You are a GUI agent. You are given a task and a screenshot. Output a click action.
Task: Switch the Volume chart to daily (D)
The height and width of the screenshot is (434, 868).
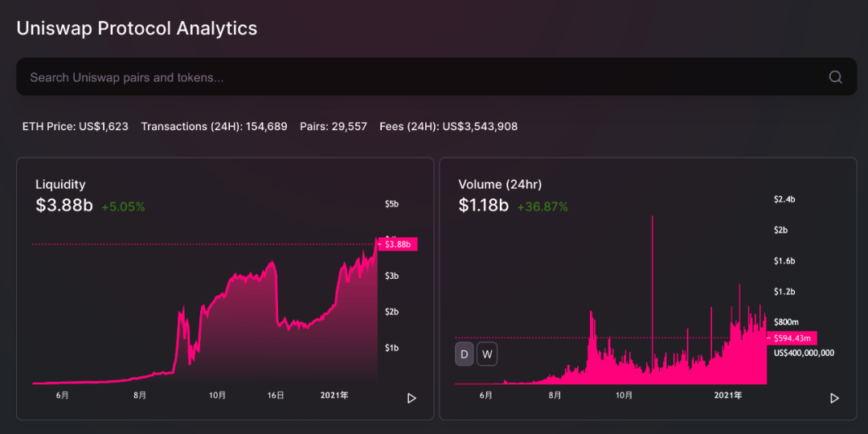465,354
